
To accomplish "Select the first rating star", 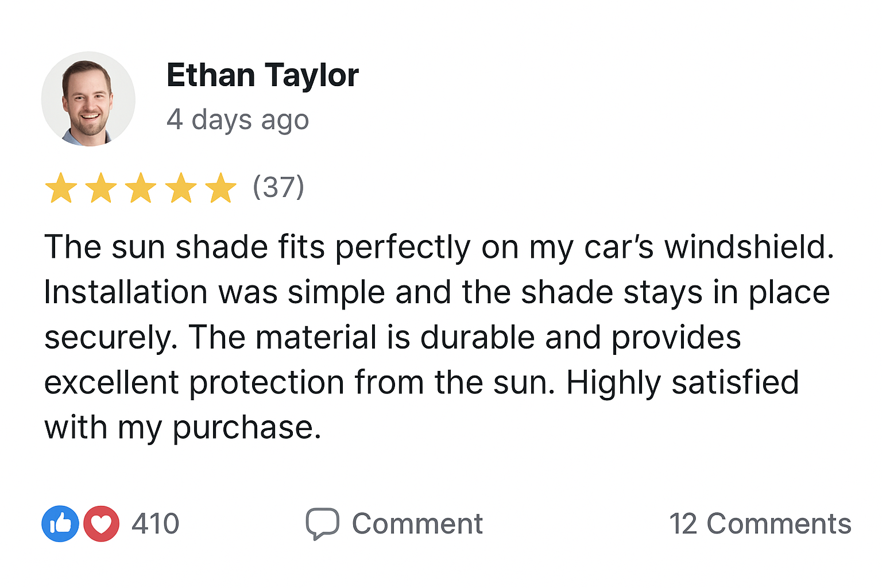I will [61, 188].
